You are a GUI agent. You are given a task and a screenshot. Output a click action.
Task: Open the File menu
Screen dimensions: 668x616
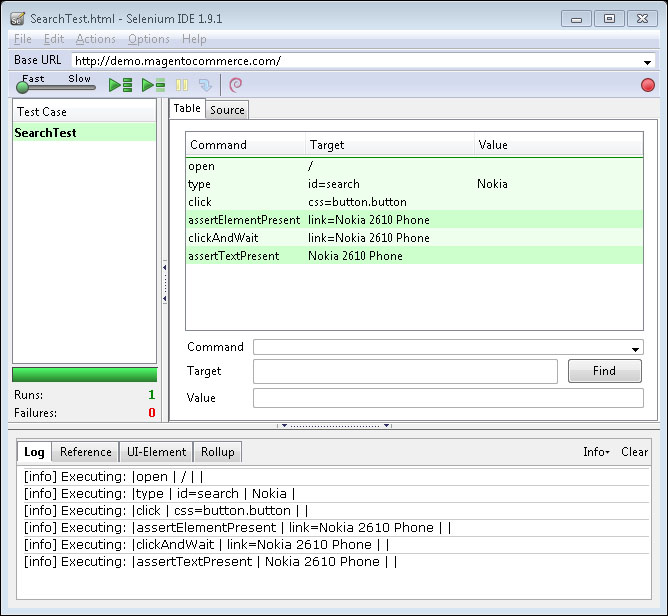click(x=22, y=39)
